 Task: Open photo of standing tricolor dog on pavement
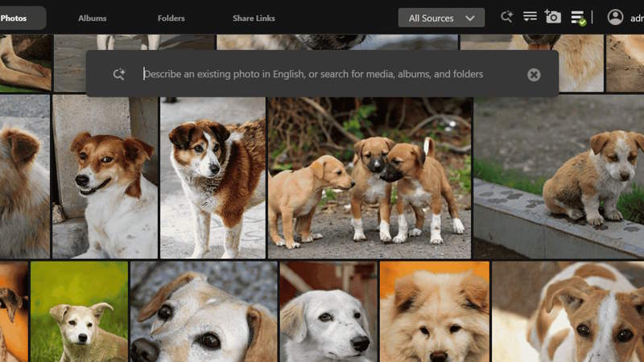(x=213, y=178)
